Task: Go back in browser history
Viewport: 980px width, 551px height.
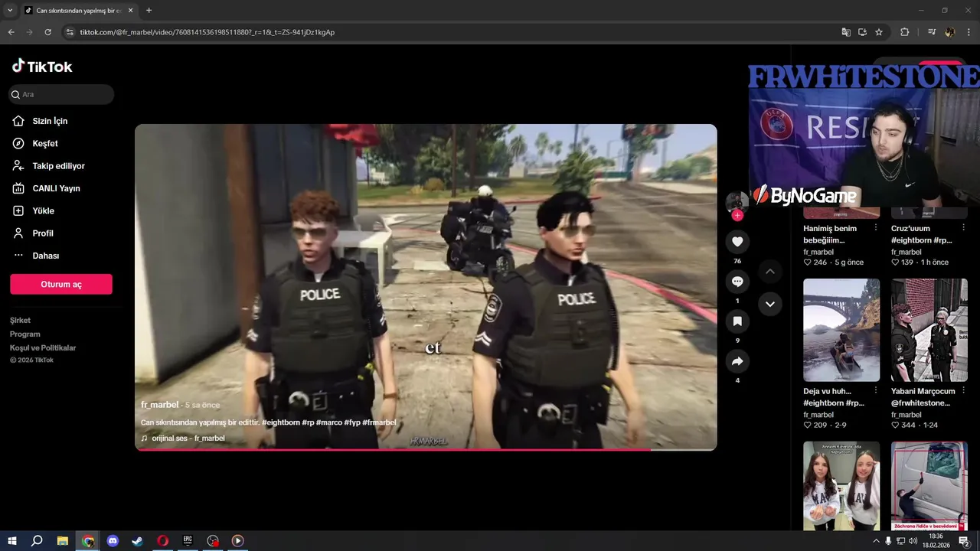Action: (11, 32)
